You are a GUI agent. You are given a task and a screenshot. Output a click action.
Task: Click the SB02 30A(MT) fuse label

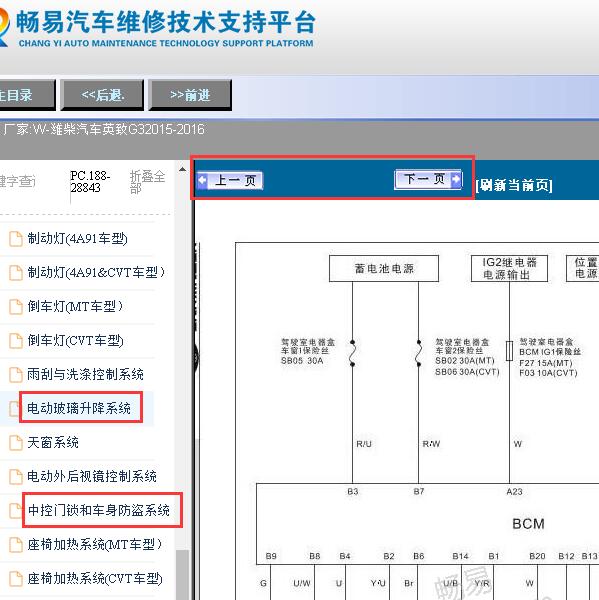pos(465,360)
